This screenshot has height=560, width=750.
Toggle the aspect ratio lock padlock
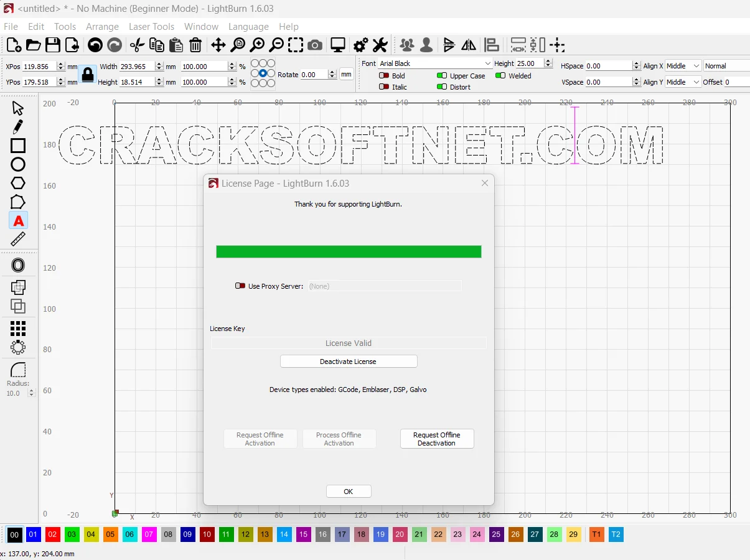[88, 74]
